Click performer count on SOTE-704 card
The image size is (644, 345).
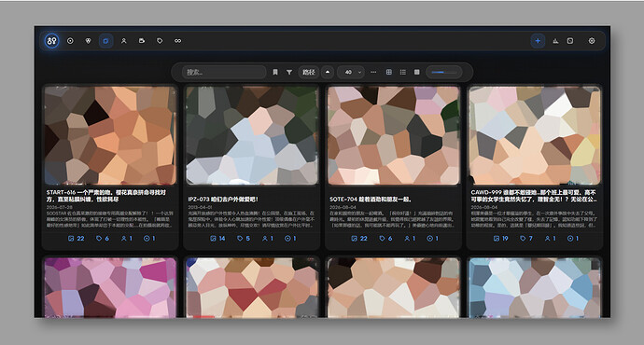point(410,239)
